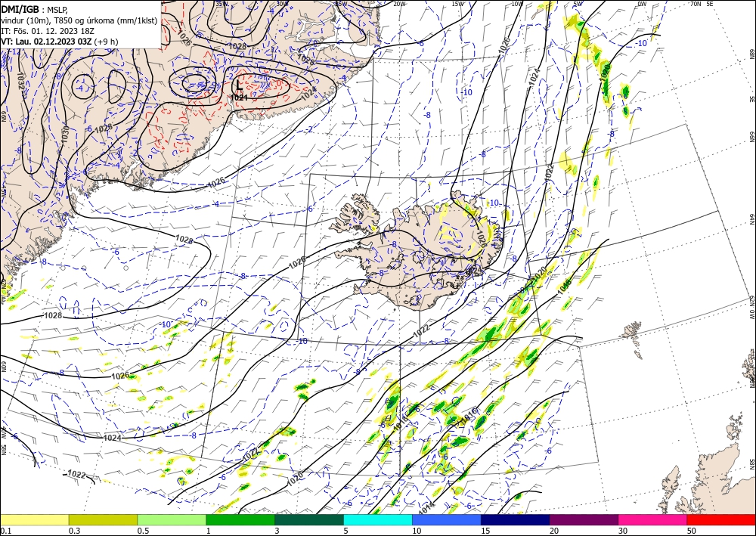Click the '20W' longitude label at top
This screenshot has width=756, height=536.
click(x=399, y=4)
